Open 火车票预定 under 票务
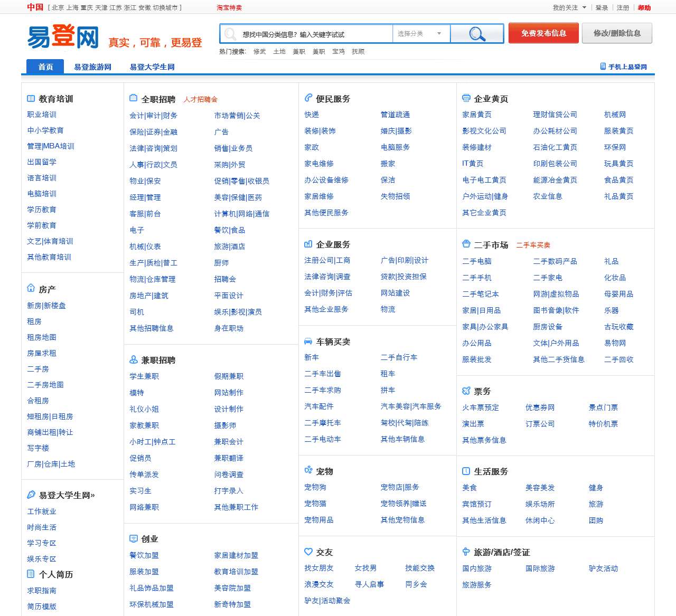Screen dimensions: 676x616 (x=481, y=407)
